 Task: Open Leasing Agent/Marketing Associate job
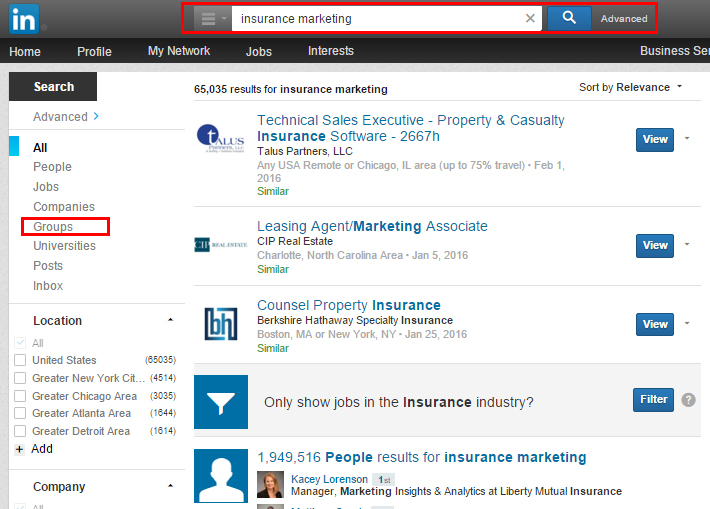372,226
